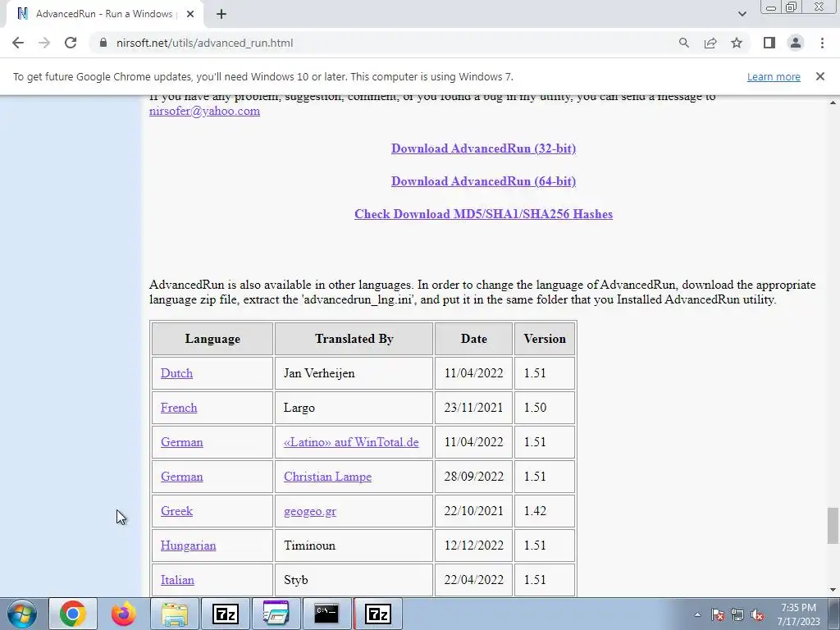Click the Largo translator cell

354,408
